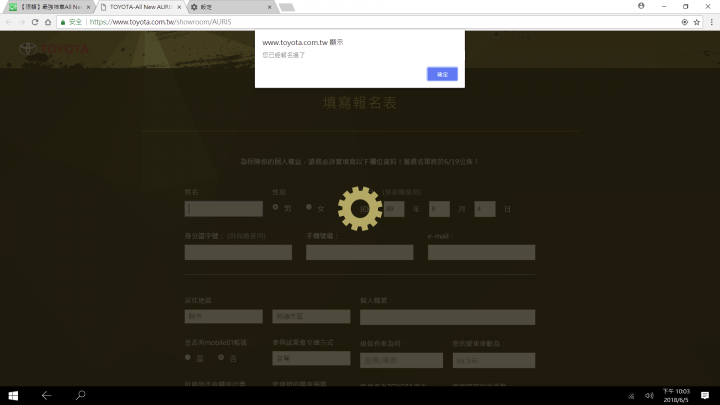The height and width of the screenshot is (405, 720).
Task: Click the 姓名 name input field
Action: point(224,208)
